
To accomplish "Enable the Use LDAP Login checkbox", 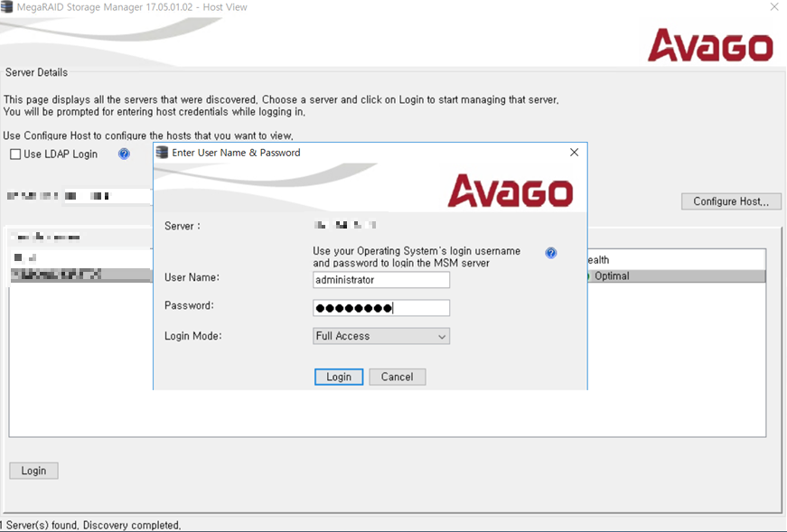I will pyautogui.click(x=15, y=154).
